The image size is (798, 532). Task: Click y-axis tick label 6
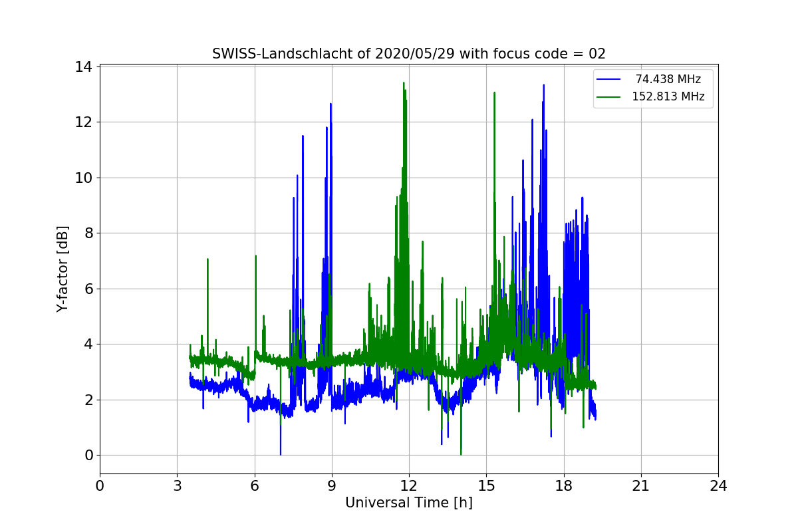(87, 289)
